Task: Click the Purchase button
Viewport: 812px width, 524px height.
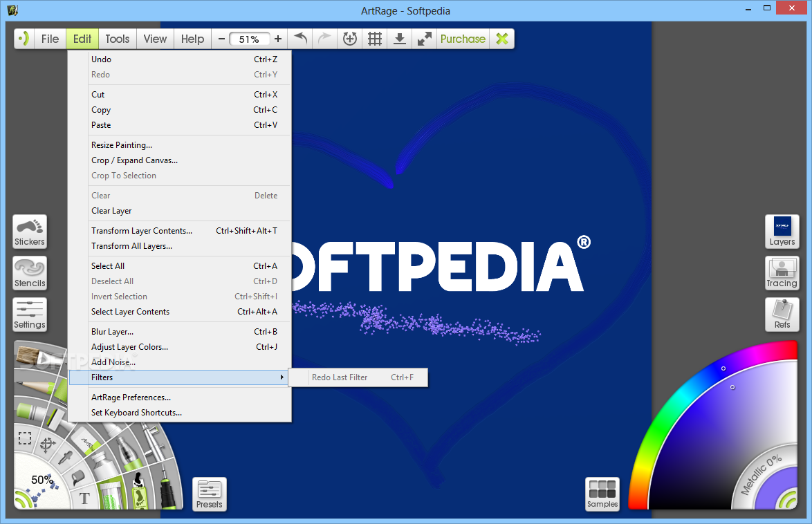Action: pos(463,39)
